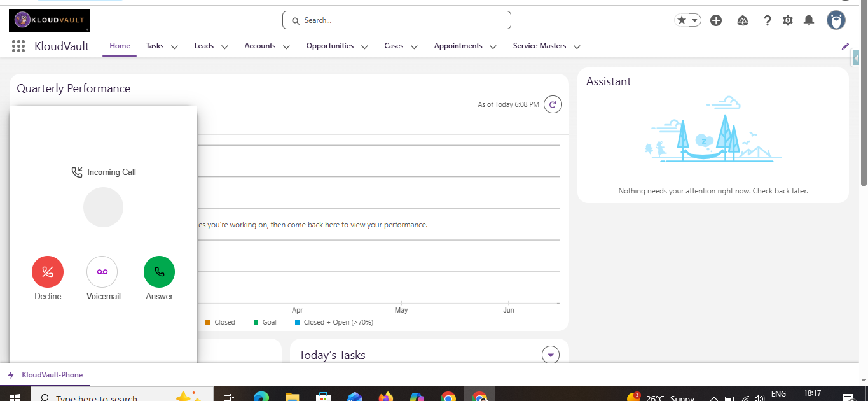This screenshot has height=401, width=868.
Task: Click 'As of Today 6:08 PM' text
Action: [x=508, y=104]
